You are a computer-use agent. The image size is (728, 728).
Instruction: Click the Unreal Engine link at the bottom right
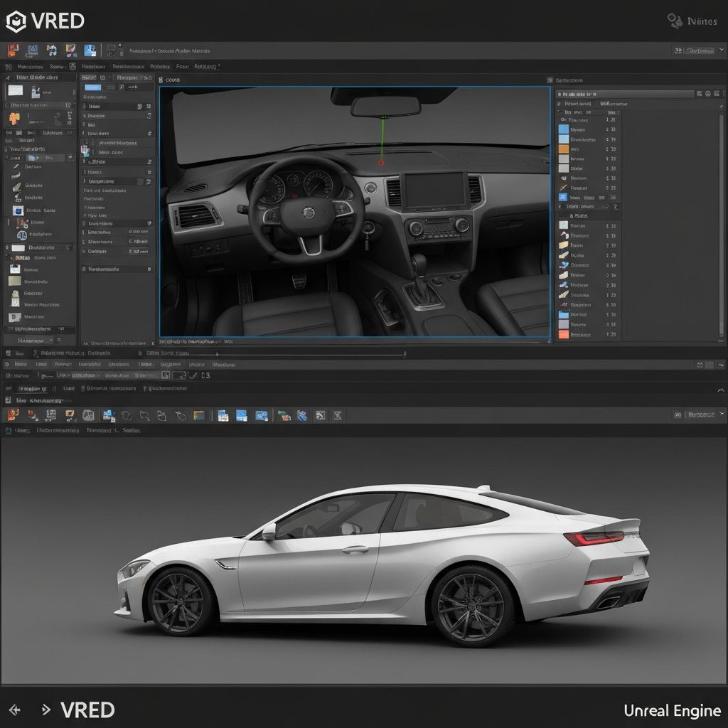tap(673, 710)
